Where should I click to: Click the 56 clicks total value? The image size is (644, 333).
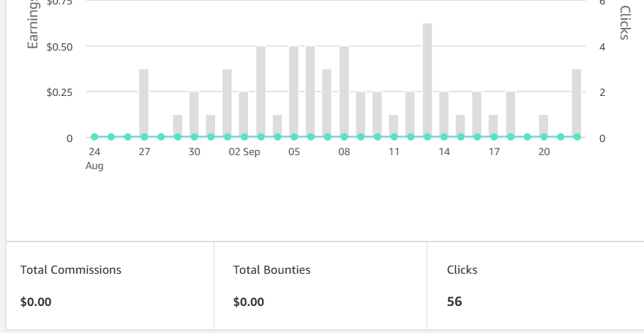[x=454, y=302]
